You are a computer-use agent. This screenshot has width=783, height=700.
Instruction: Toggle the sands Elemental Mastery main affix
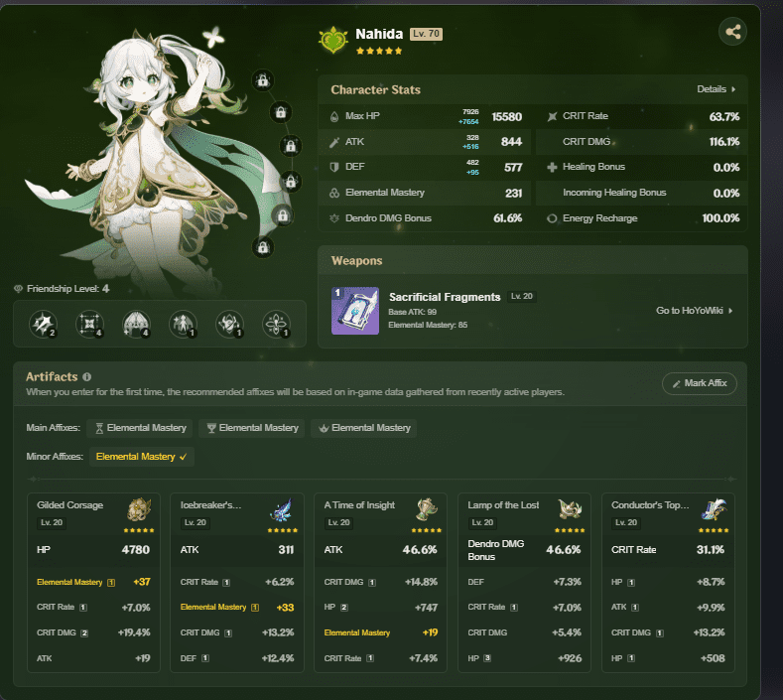point(141,428)
